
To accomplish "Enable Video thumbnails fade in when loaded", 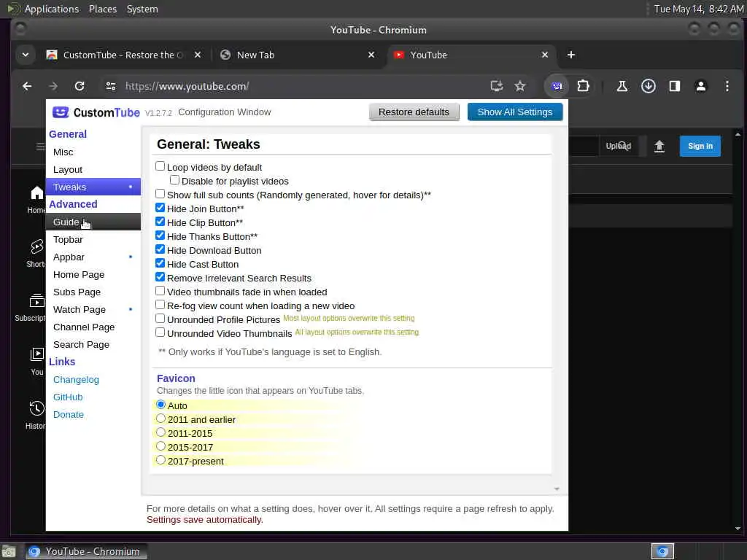I will tap(160, 290).
